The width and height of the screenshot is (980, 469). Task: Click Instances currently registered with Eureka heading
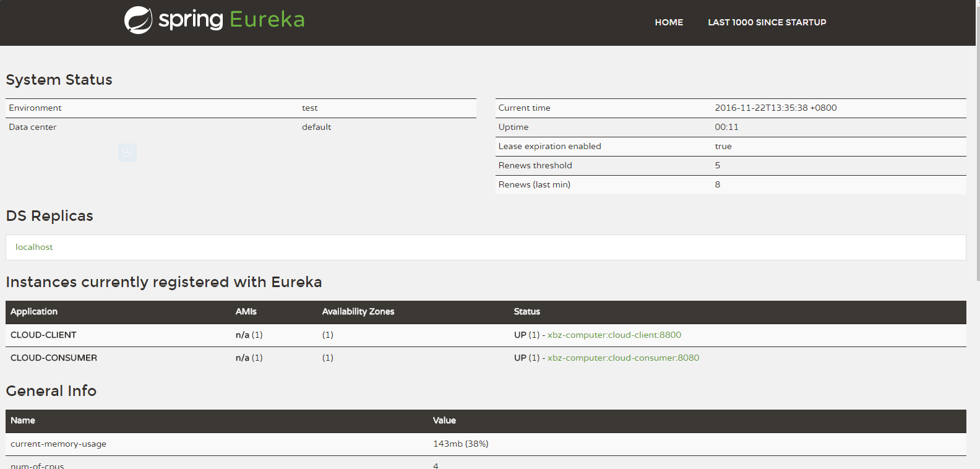pos(164,282)
